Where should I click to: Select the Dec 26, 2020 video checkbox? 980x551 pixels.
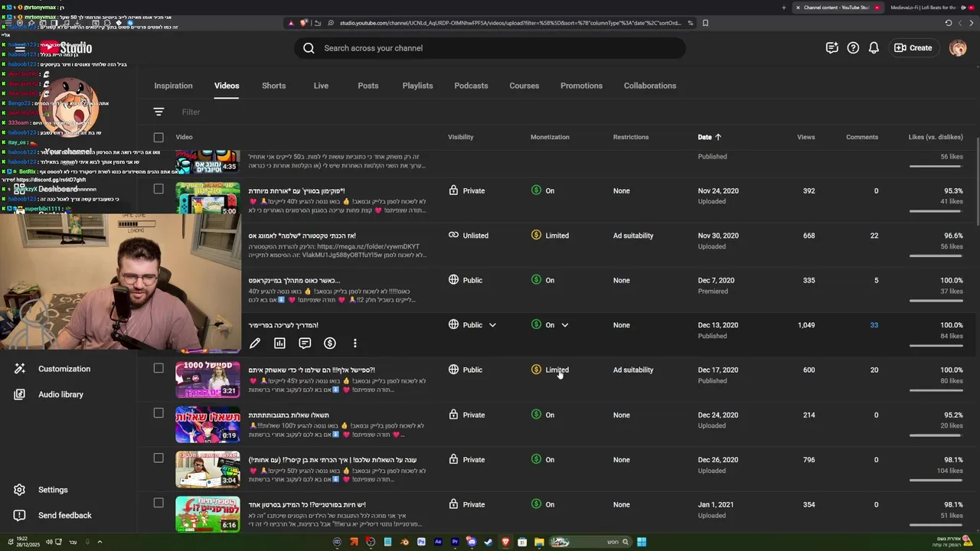(x=158, y=458)
